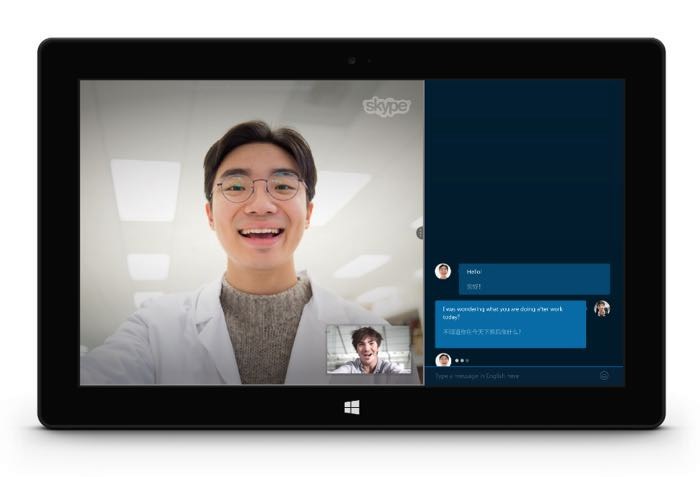700x477 pixels.
Task: Click the bottom edge of the caller video
Action: pos(200,382)
